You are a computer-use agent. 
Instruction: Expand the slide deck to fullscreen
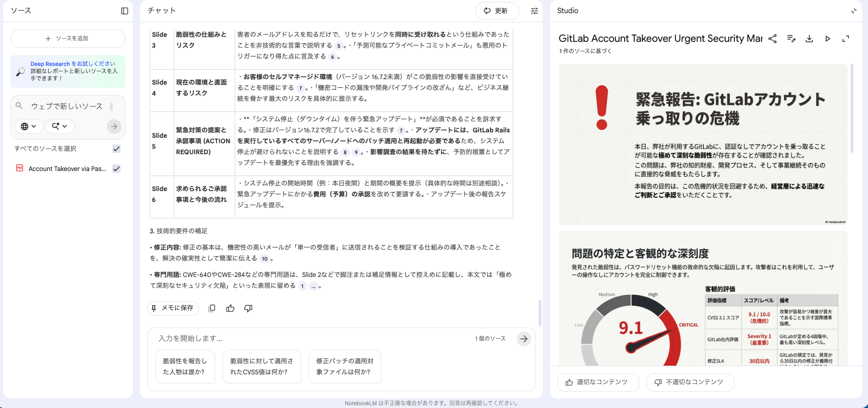(x=846, y=39)
